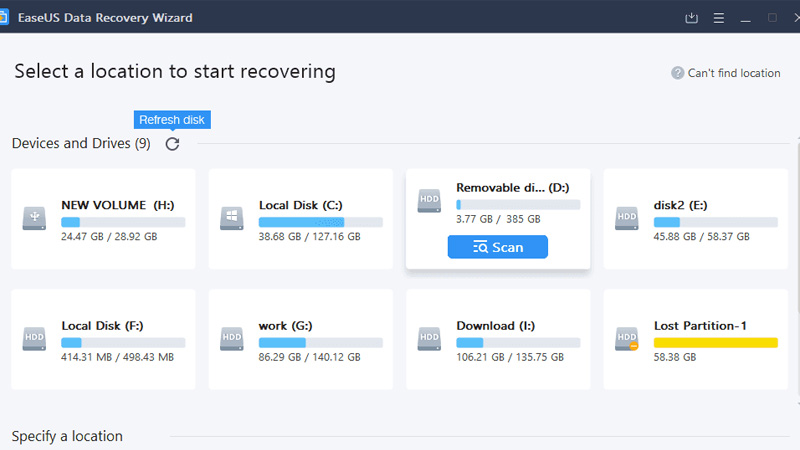Select the HDD icon of Local Disk (F:)
Viewport: 800px width, 450px height.
tap(34, 338)
